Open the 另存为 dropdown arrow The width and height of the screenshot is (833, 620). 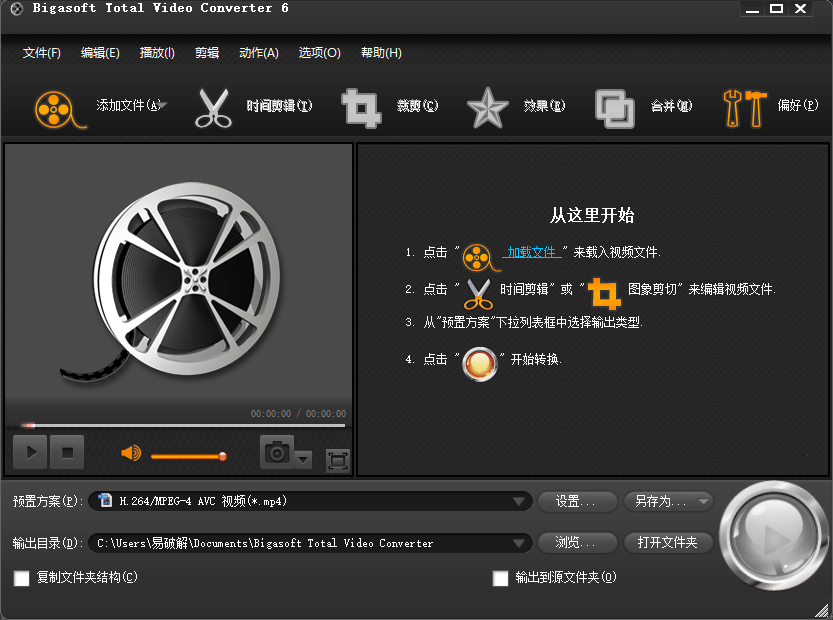(702, 501)
